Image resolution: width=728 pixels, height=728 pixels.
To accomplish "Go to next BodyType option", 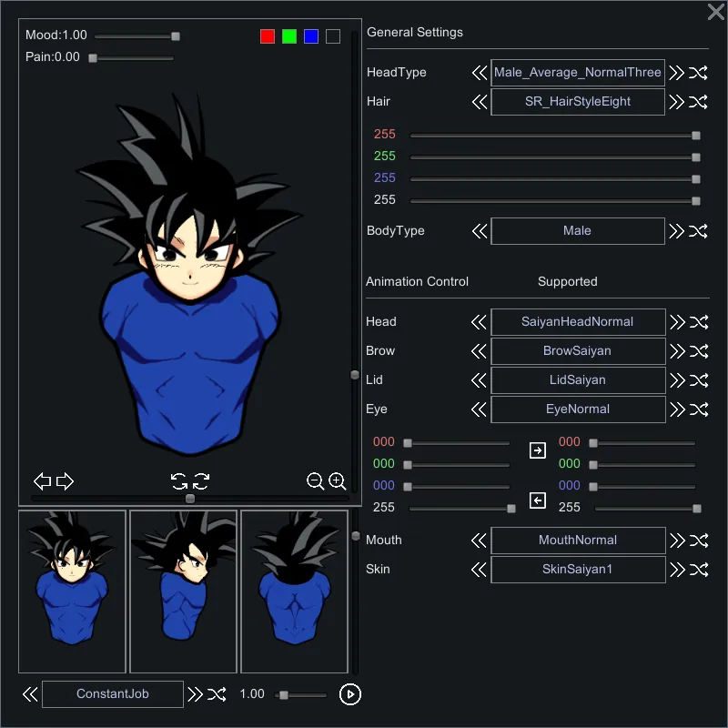I will pyautogui.click(x=676, y=231).
